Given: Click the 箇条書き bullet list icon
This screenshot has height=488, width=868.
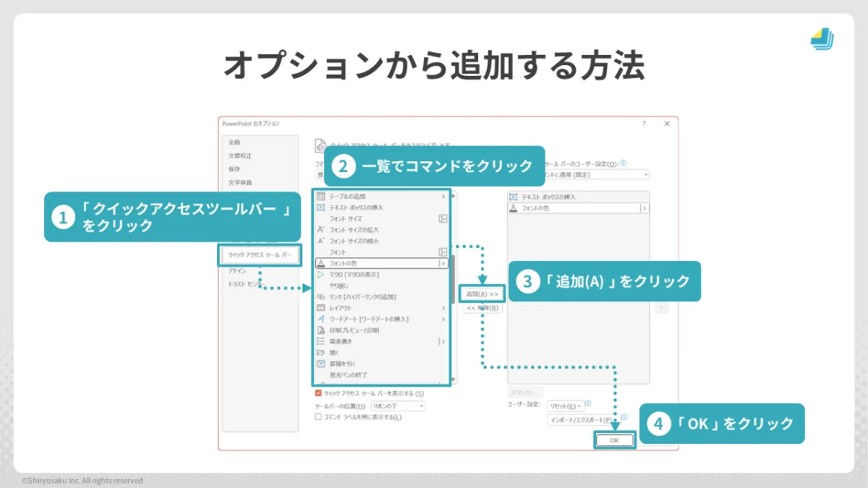Looking at the screenshot, I should (321, 341).
